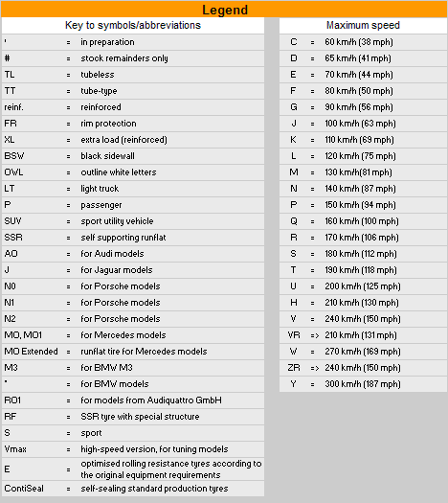The width and height of the screenshot is (448, 503).
Task: Click the ZR => 240 km/h row
Action: coord(363,368)
